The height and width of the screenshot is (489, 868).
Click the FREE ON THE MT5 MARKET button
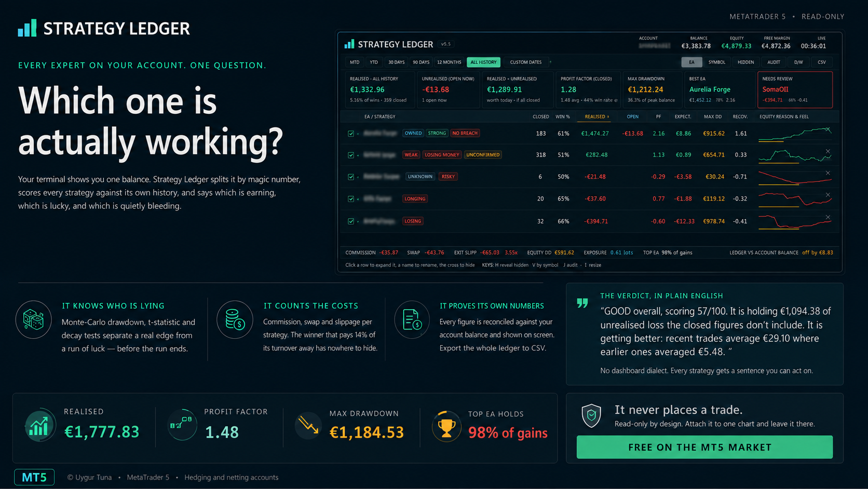click(704, 447)
